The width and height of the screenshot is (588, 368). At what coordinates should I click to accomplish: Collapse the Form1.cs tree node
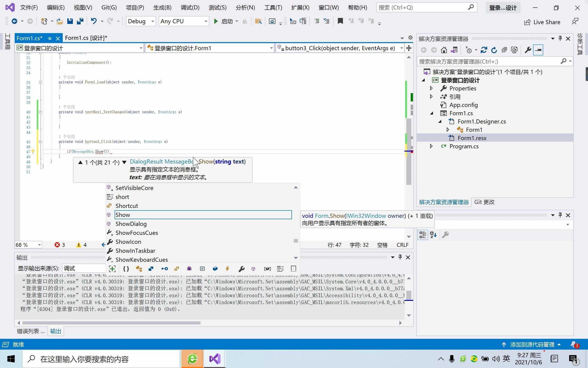pyautogui.click(x=432, y=113)
